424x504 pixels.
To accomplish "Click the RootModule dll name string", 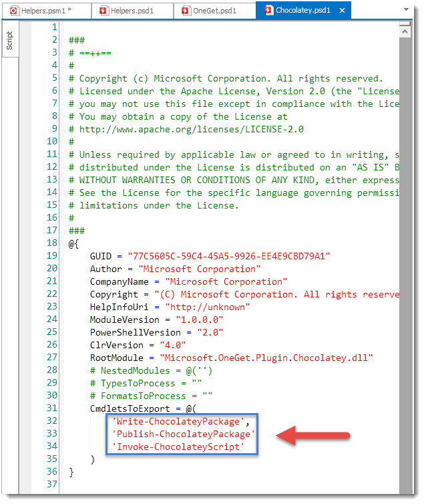I will pos(266,358).
